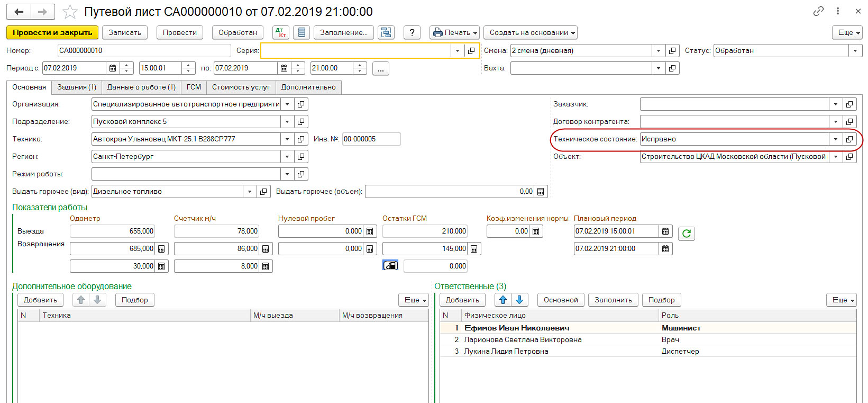
Task: Open the Данные о работе (1) tab
Action: click(x=141, y=87)
